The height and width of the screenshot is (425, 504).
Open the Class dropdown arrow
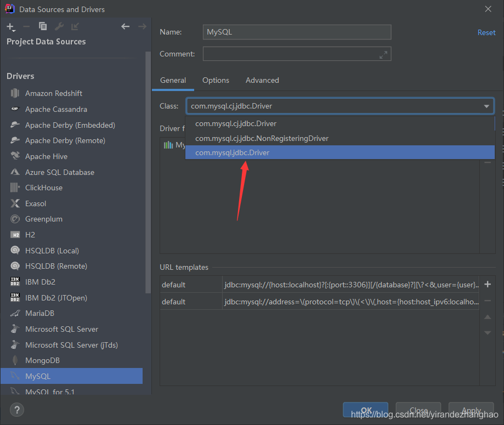pos(486,106)
